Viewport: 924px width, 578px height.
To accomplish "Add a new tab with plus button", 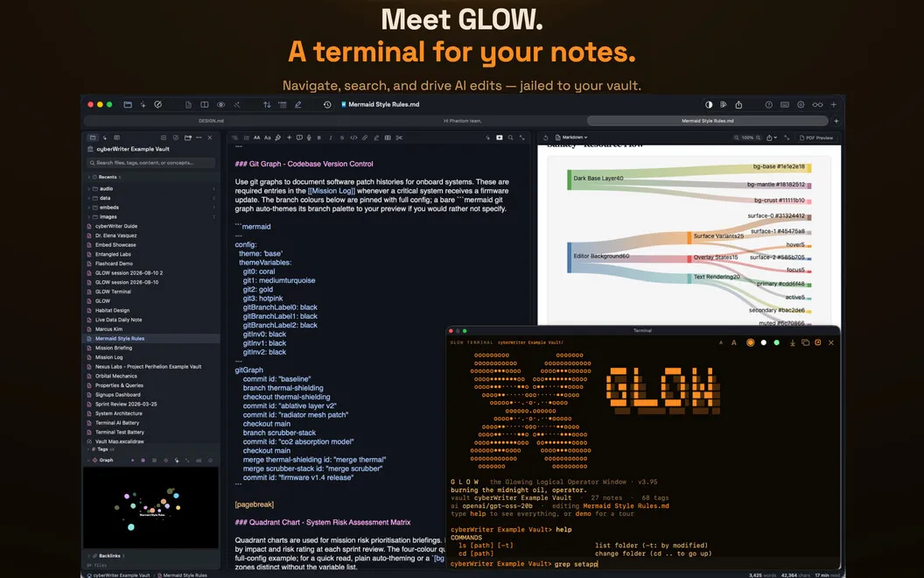I will (836, 121).
